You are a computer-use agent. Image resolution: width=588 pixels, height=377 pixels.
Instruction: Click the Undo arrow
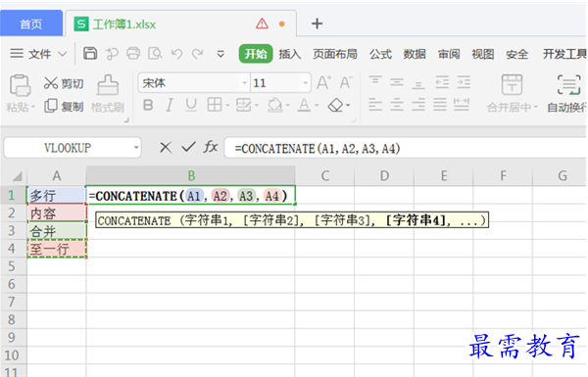[x=176, y=54]
